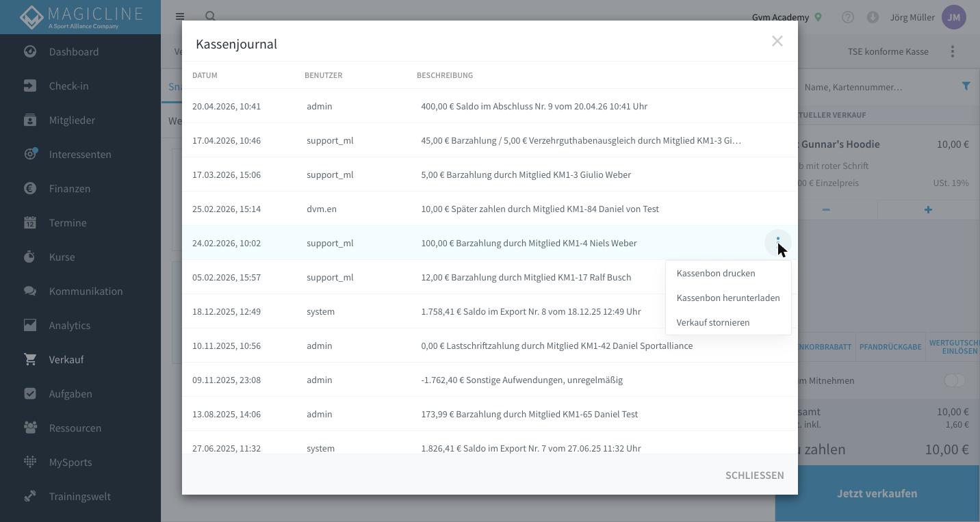
Task: Click the BENUTZER column header
Action: point(323,75)
